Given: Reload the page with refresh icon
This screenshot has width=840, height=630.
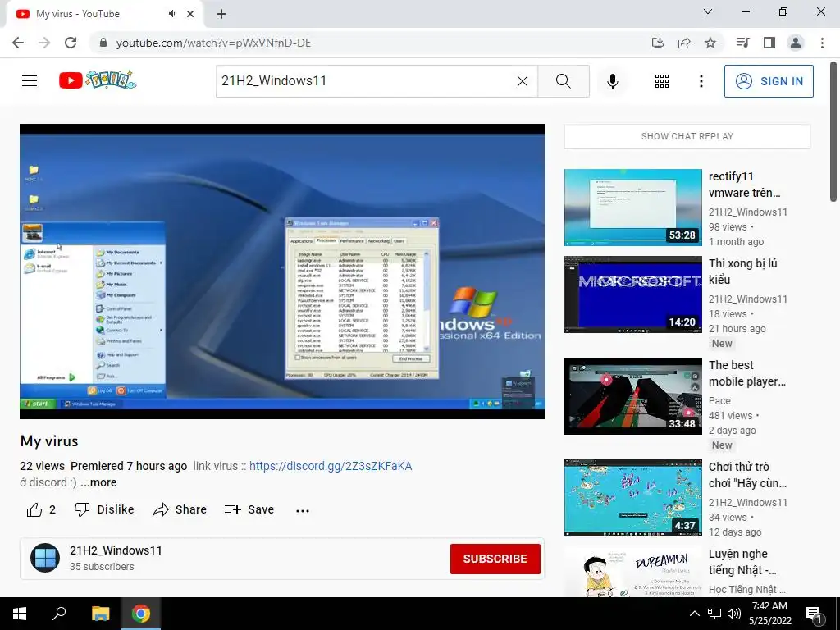Looking at the screenshot, I should click(x=71, y=43).
